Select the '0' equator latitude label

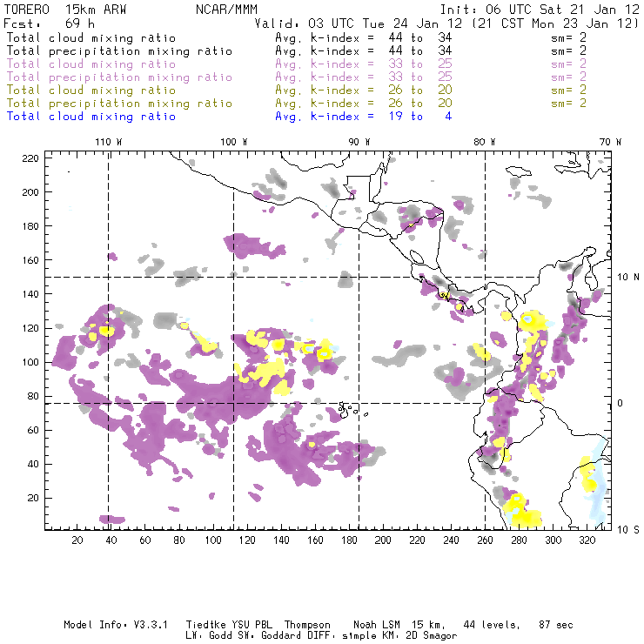pyautogui.click(x=621, y=403)
